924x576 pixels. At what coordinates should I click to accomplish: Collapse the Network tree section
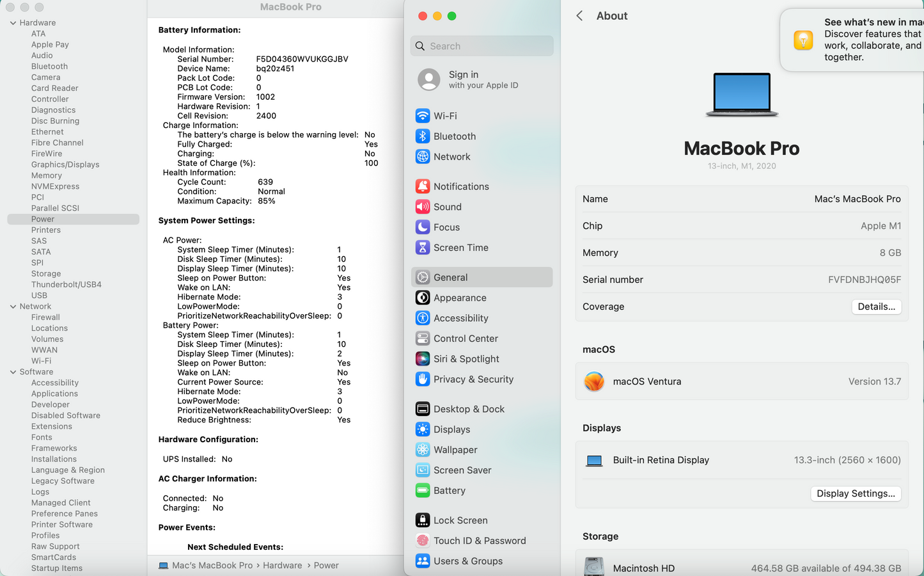coord(13,306)
